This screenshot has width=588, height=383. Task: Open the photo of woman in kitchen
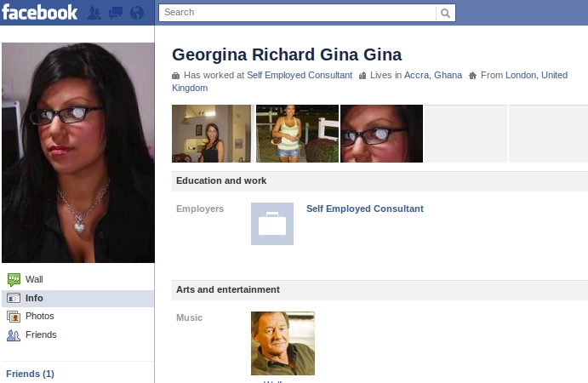211,134
